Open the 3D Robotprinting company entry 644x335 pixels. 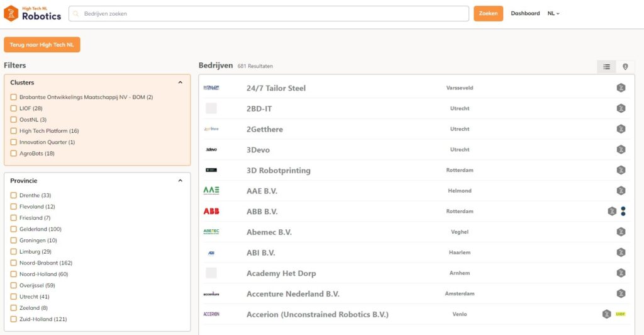(279, 170)
